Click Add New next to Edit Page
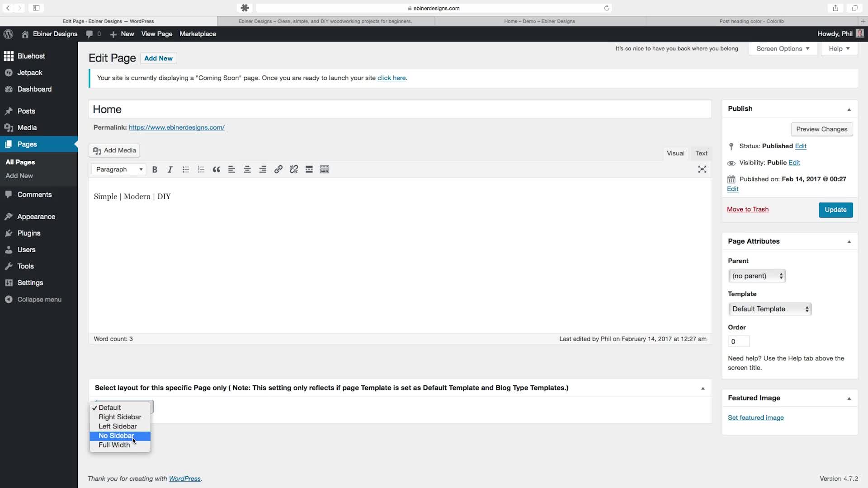Image resolution: width=868 pixels, height=488 pixels. pos(158,58)
